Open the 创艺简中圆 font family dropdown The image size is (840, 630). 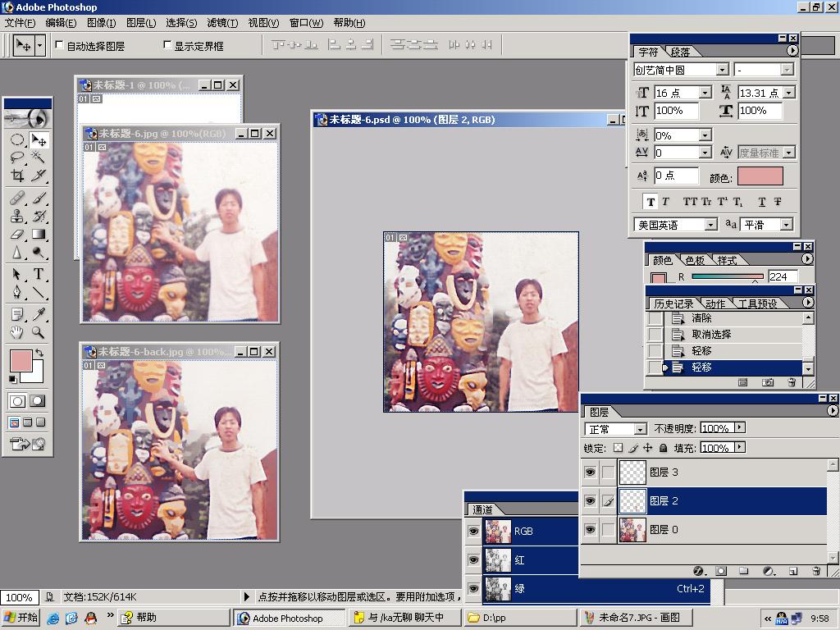tap(722, 71)
